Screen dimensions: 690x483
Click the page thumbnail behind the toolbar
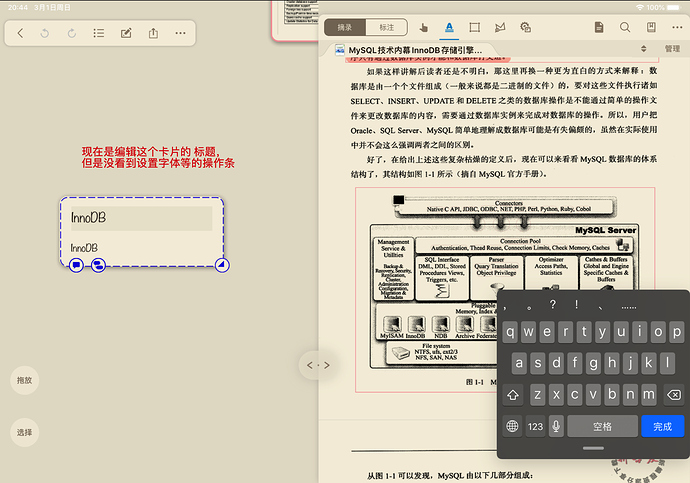(x=296, y=20)
